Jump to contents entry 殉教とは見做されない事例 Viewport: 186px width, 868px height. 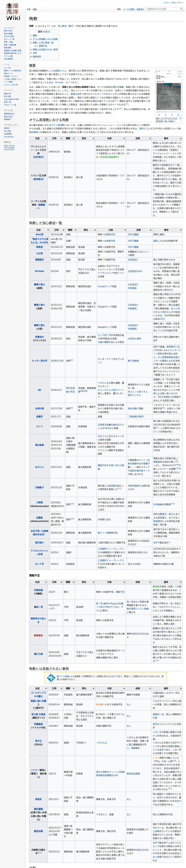(x=44, y=49)
